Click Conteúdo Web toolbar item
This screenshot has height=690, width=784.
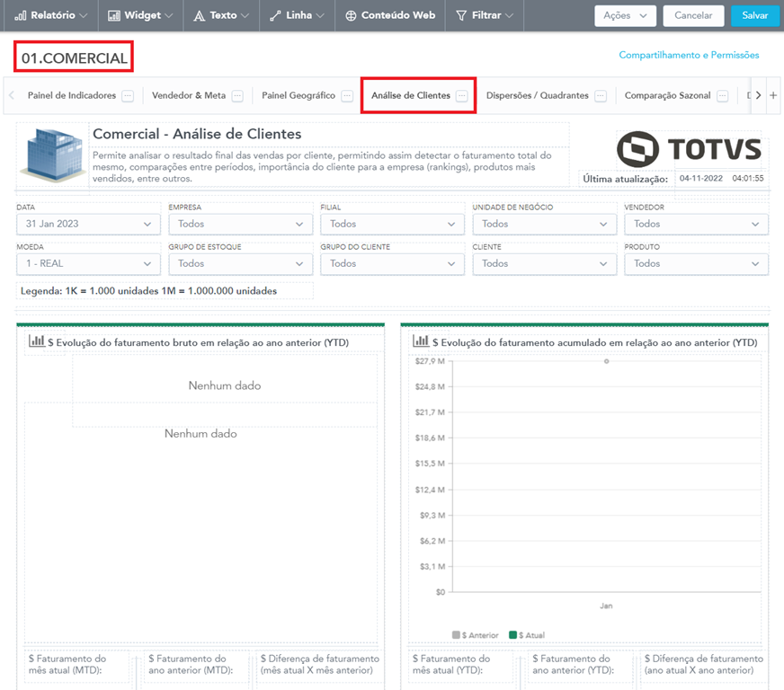click(390, 15)
